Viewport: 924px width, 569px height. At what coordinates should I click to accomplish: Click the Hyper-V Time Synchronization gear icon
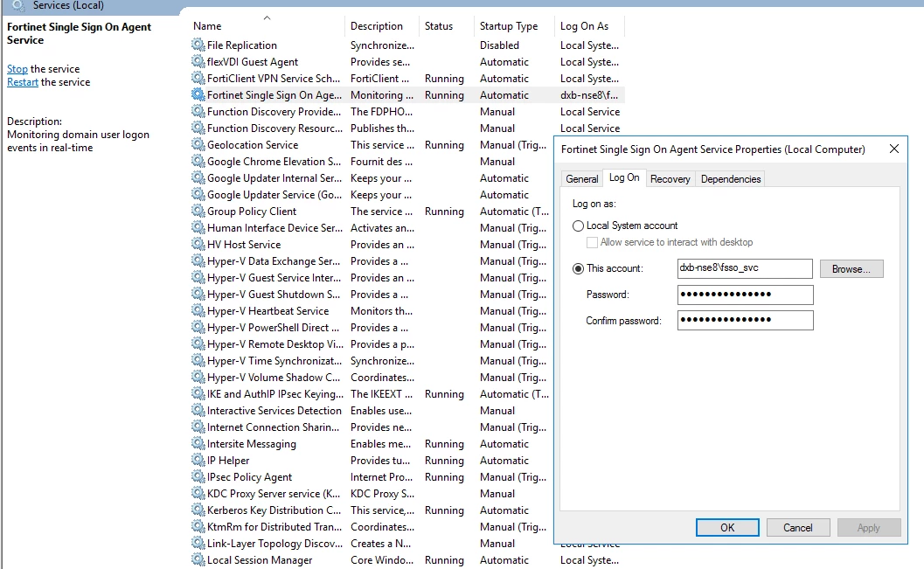[x=198, y=360]
